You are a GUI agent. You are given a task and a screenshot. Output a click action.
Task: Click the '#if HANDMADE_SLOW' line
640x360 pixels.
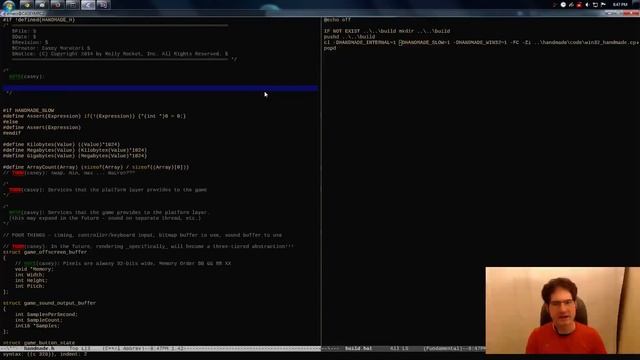(x=29, y=111)
